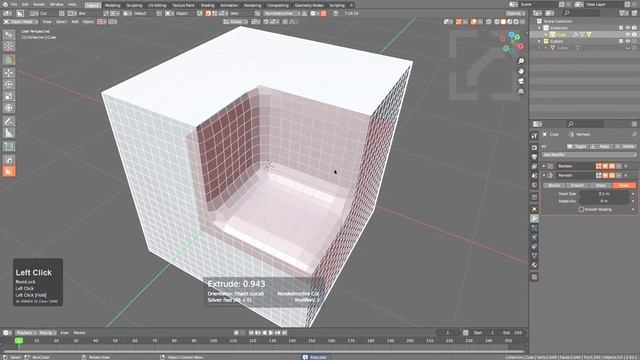Screen dimensions: 640x360
Task: Click Toggle button in modifier panel
Action: 577,146
